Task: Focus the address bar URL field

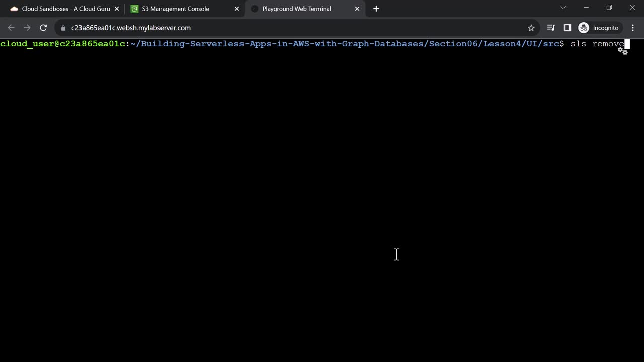Action: click(297, 28)
